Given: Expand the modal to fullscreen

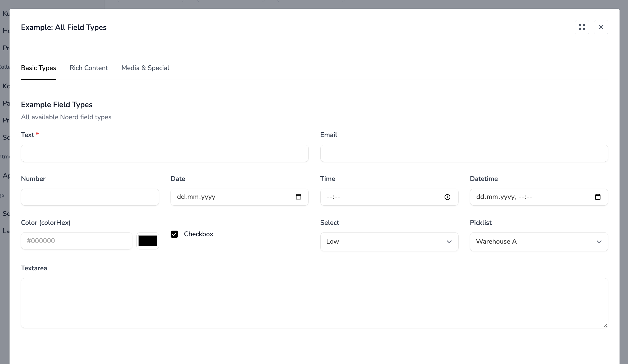Looking at the screenshot, I should (x=582, y=27).
